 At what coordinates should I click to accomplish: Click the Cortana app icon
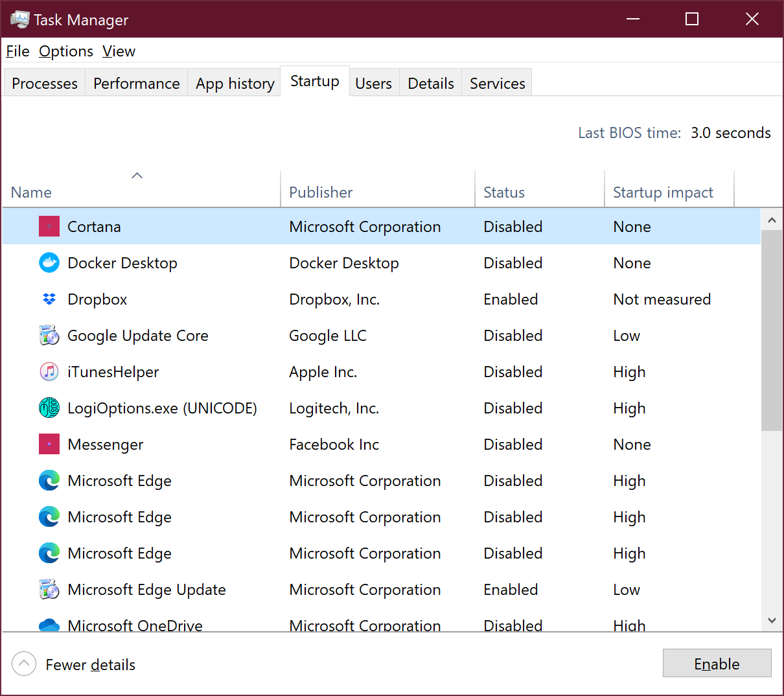(x=49, y=227)
